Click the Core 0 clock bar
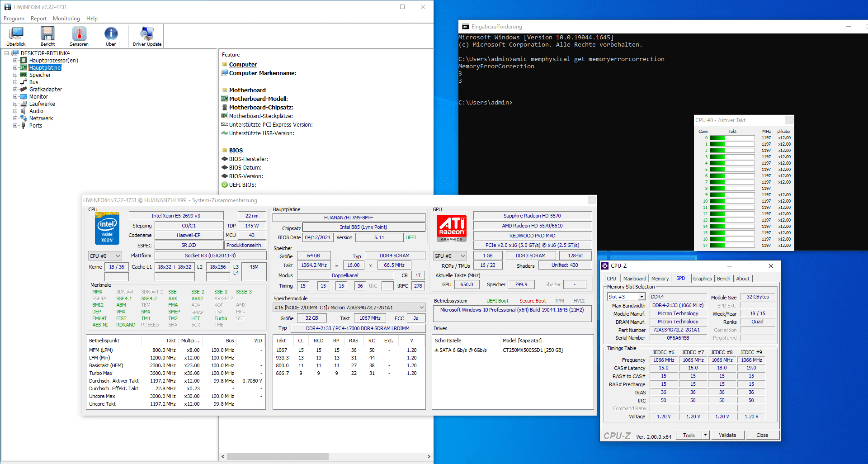 tap(732, 138)
